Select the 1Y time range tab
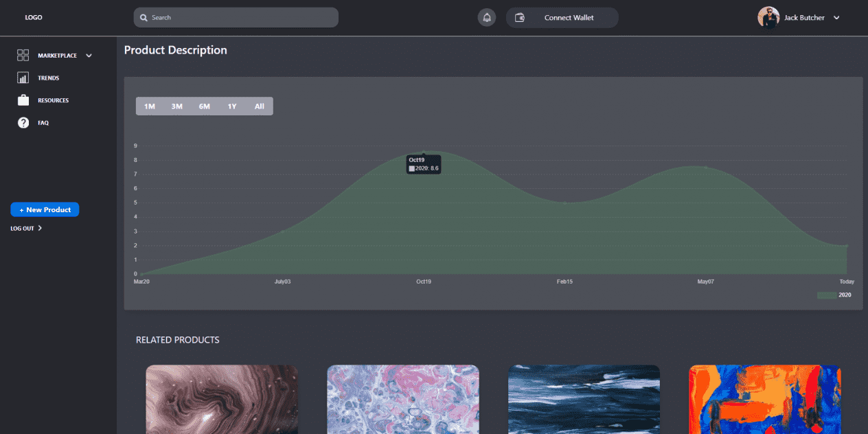Image resolution: width=868 pixels, height=434 pixels. click(232, 106)
